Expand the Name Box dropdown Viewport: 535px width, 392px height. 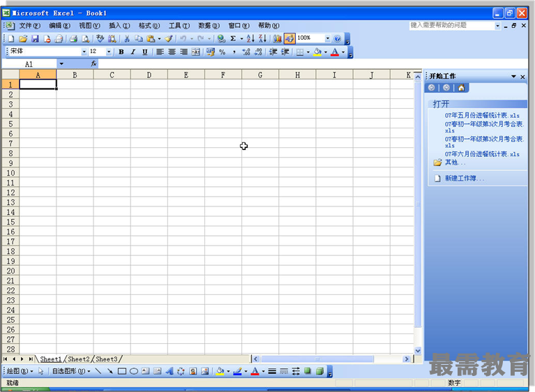coord(61,63)
